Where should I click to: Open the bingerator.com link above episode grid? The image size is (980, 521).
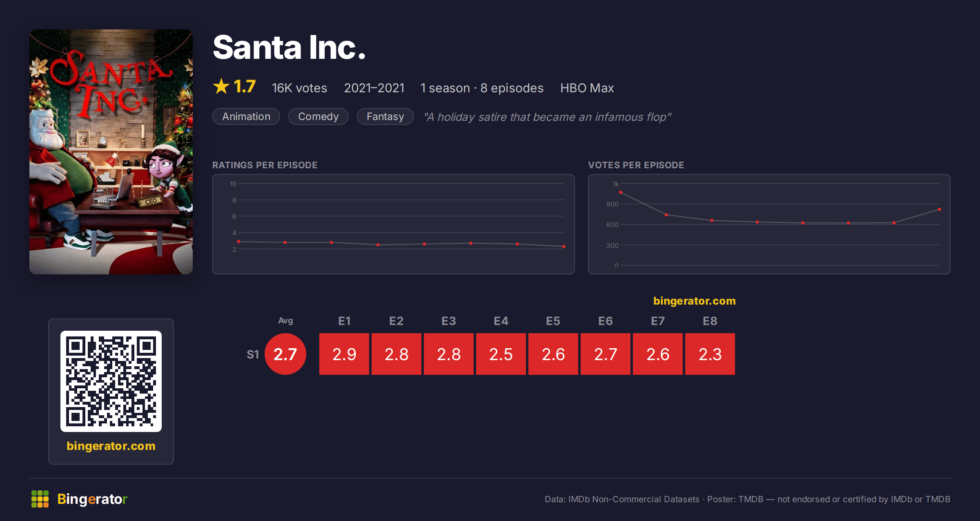pyautogui.click(x=695, y=301)
